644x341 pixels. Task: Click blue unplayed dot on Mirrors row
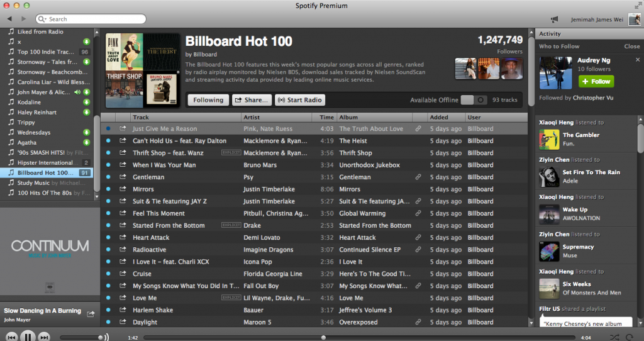point(108,189)
